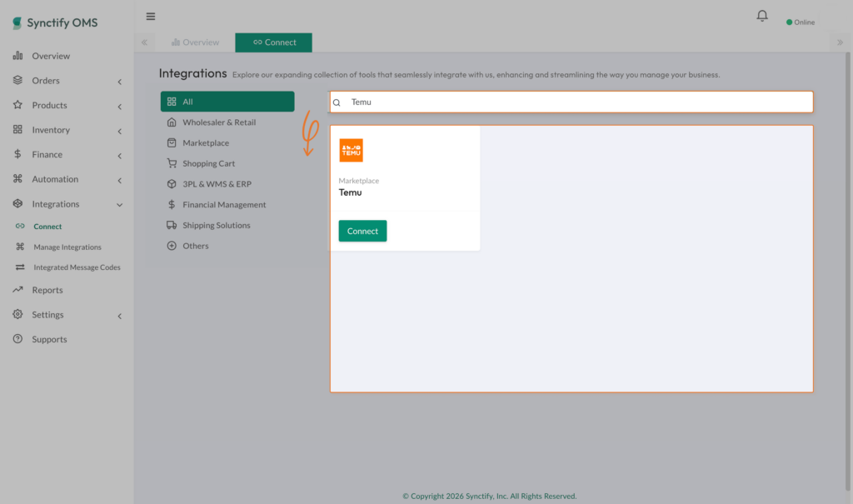Click Connect button on Temu card
This screenshot has width=853, height=504.
coord(362,231)
